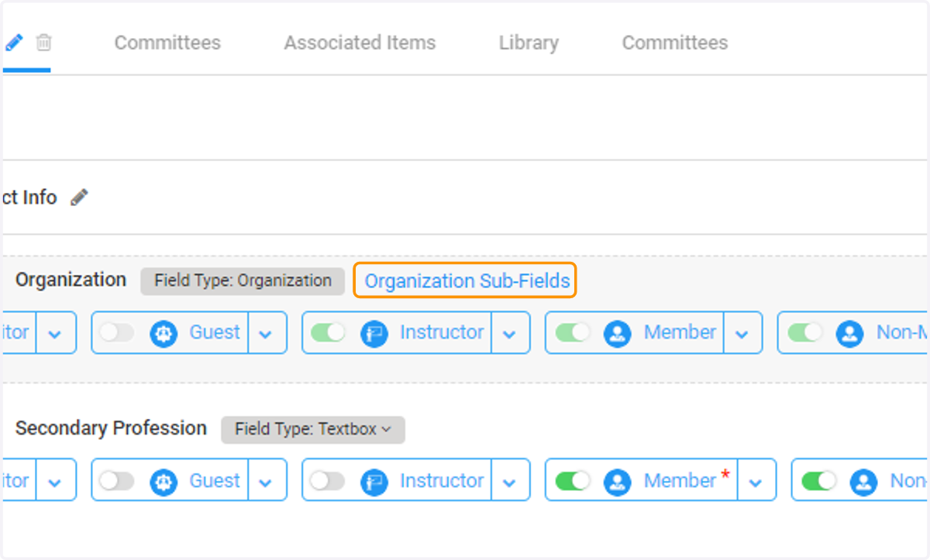Disable Member toggle for Secondary Profession
This screenshot has width=930, height=560.
point(573,481)
